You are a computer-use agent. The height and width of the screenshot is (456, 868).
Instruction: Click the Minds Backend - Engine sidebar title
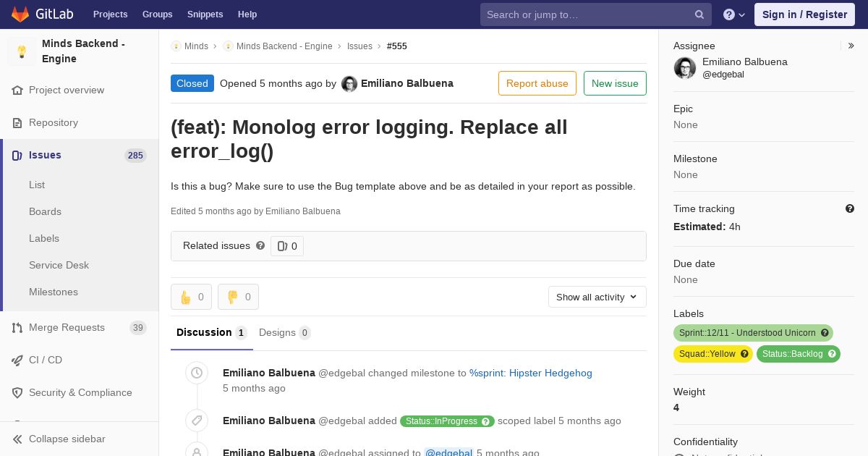coord(83,51)
